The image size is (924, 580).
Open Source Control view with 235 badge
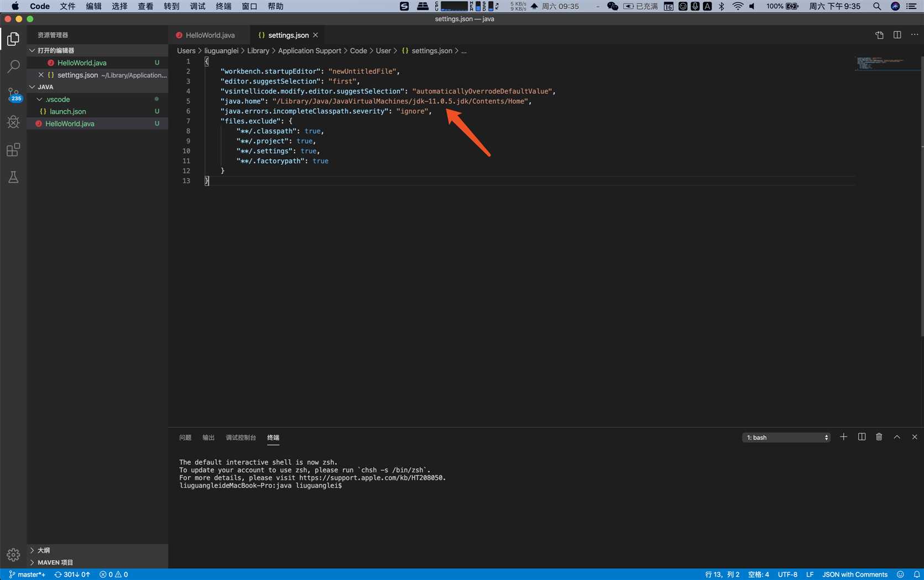tap(13, 94)
